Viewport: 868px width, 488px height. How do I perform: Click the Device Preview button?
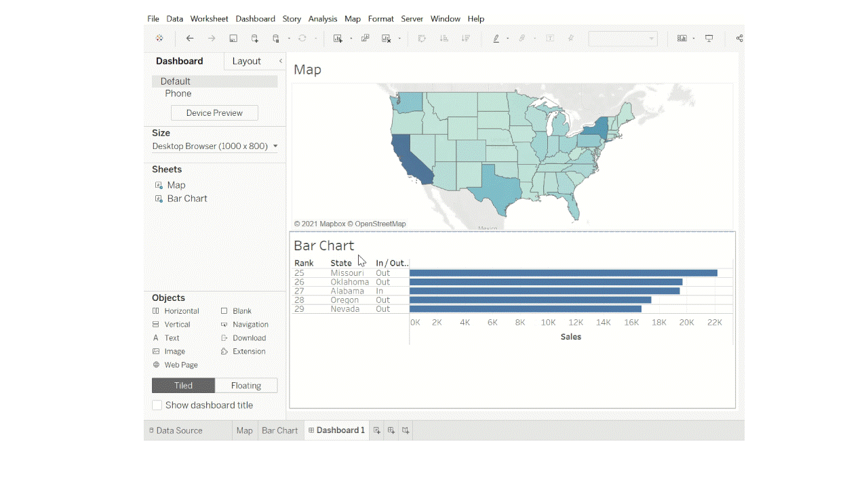[x=214, y=113]
